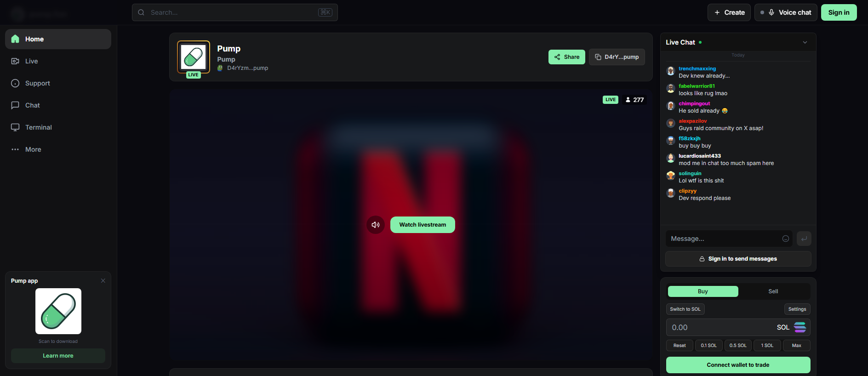Focus the Search field at top
The image size is (868, 376).
pos(234,12)
